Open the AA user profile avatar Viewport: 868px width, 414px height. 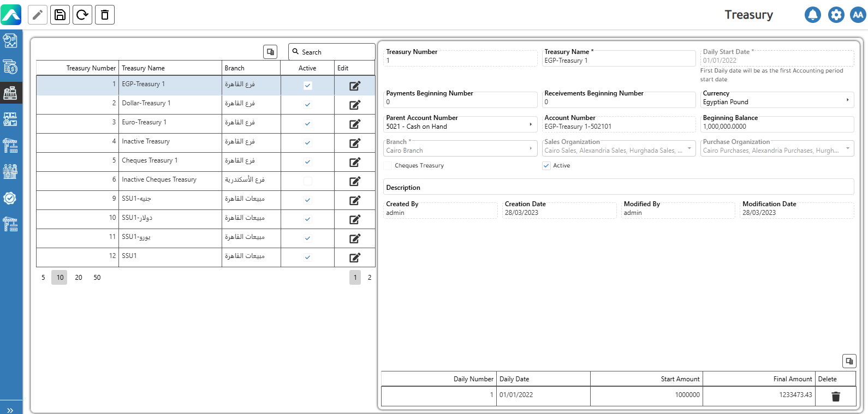pyautogui.click(x=858, y=15)
